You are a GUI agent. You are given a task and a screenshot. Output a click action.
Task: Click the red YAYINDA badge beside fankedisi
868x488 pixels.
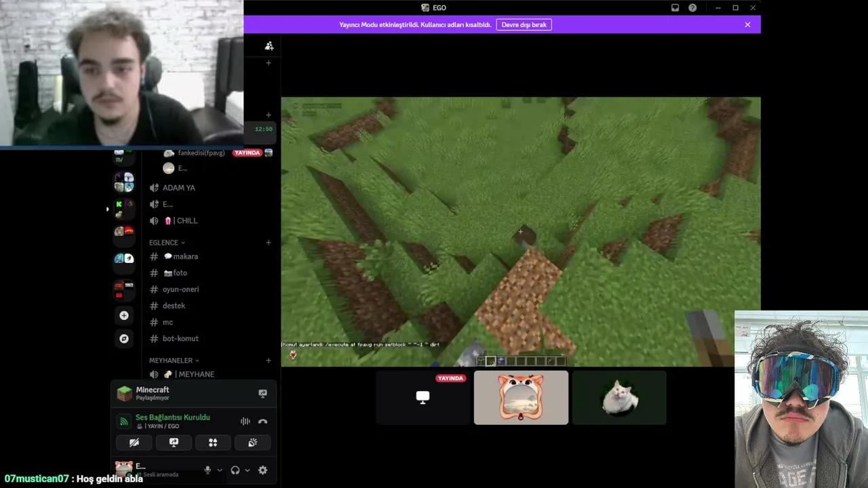coord(247,153)
